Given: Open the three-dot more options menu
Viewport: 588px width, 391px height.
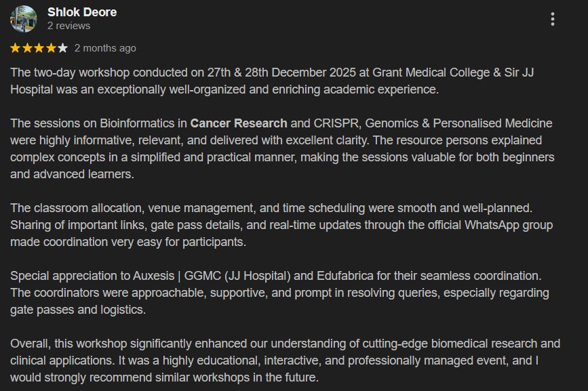Looking at the screenshot, I should [x=553, y=19].
